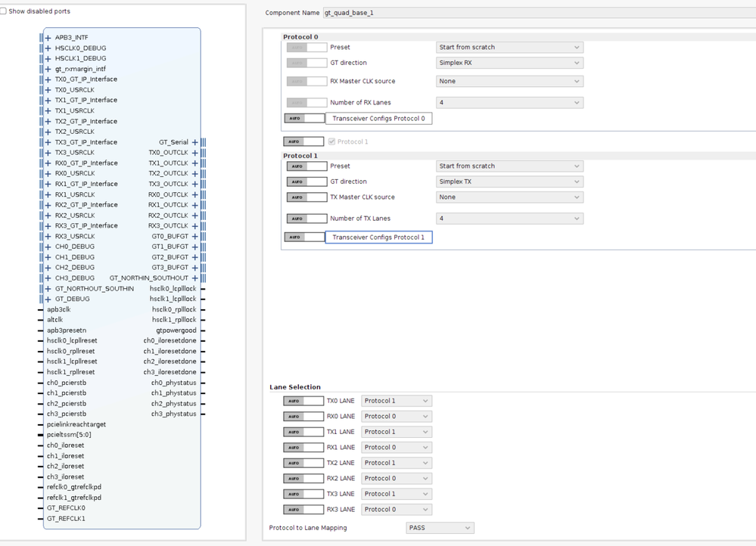Viewport: 756px width, 546px height.
Task: Click the Component Name input field
Action: [x=539, y=13]
